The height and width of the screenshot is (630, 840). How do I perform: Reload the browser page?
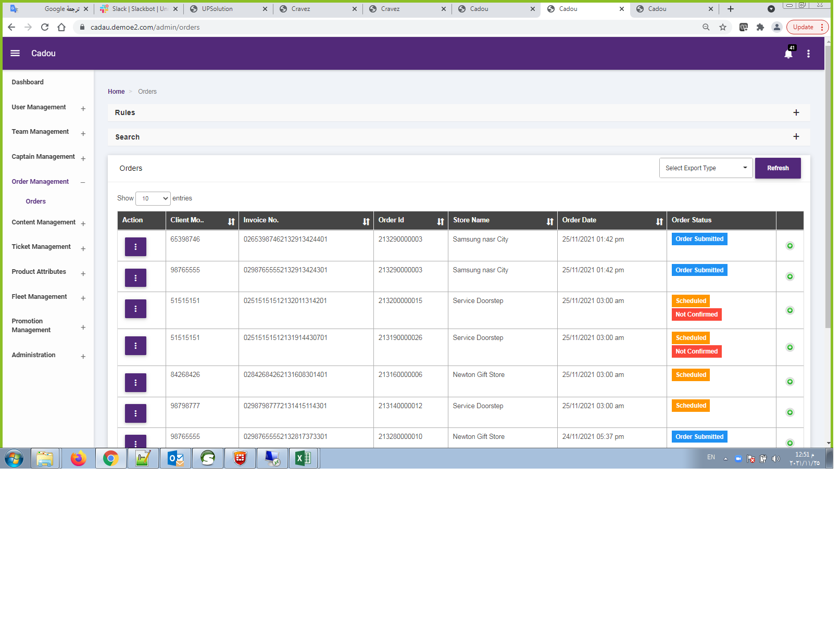[45, 27]
